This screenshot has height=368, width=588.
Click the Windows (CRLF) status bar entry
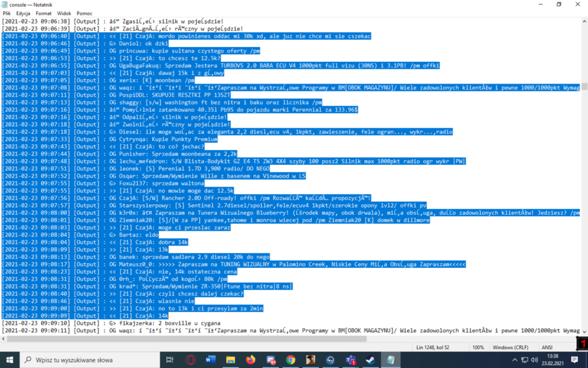(x=510, y=347)
